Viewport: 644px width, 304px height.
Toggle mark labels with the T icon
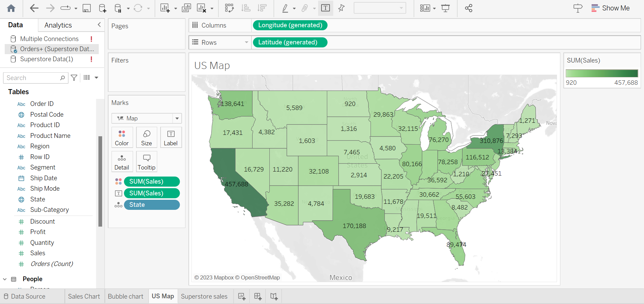[x=325, y=8]
